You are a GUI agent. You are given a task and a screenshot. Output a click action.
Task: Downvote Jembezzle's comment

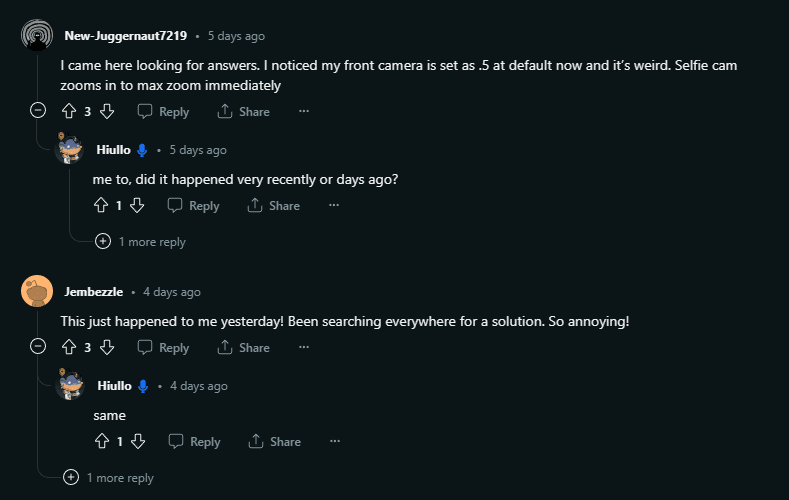107,347
